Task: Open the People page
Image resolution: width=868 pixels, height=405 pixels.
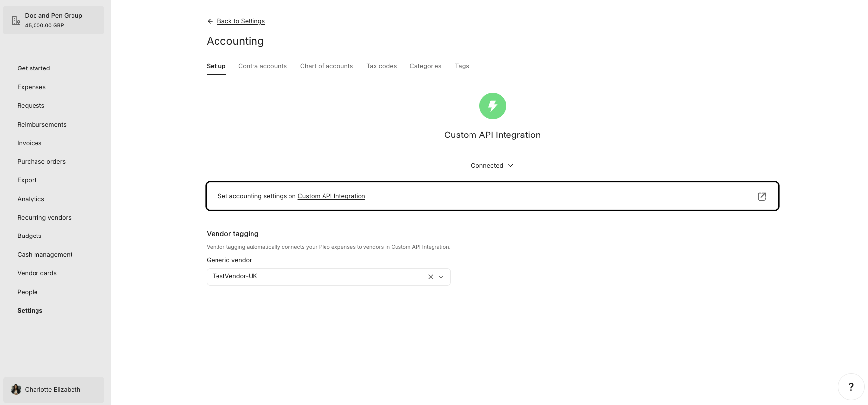Action: pos(27,292)
